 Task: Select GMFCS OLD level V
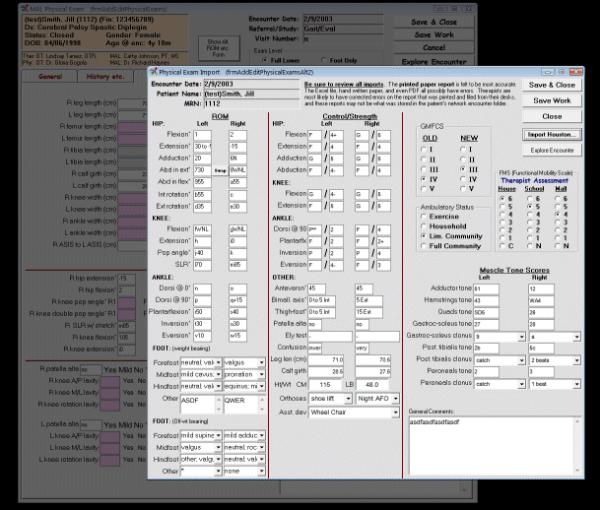click(424, 189)
